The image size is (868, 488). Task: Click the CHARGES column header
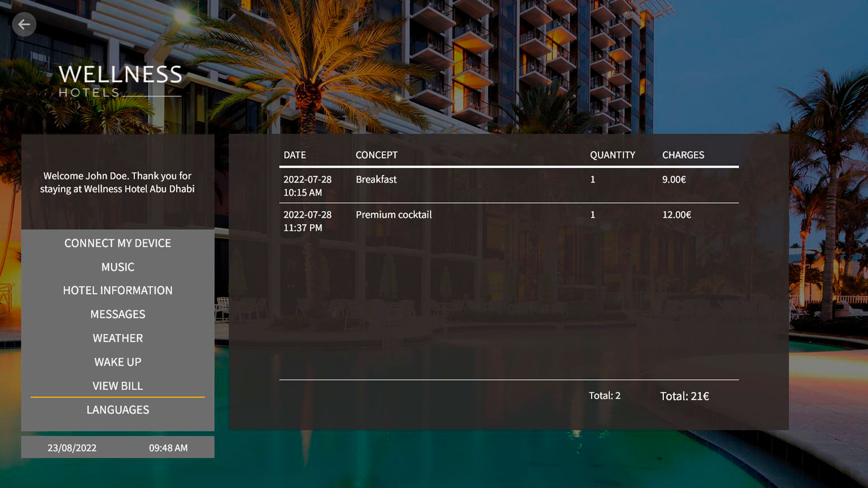(x=683, y=155)
